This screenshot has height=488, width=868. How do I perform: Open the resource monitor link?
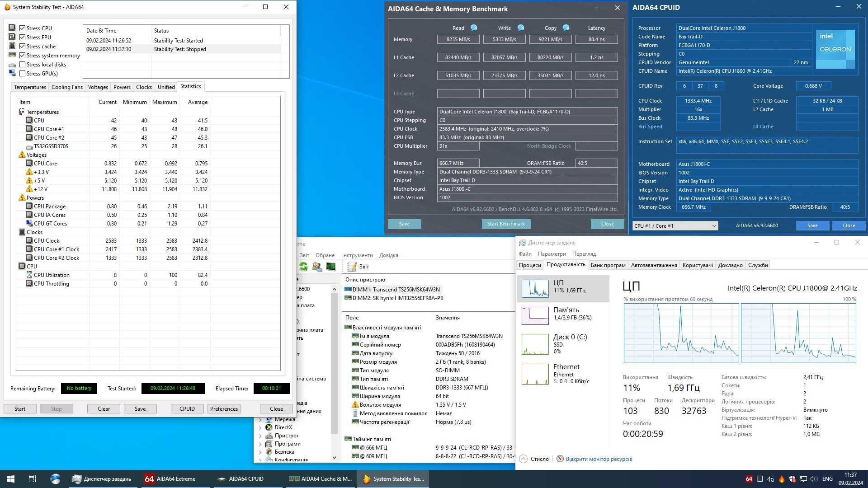[x=599, y=459]
